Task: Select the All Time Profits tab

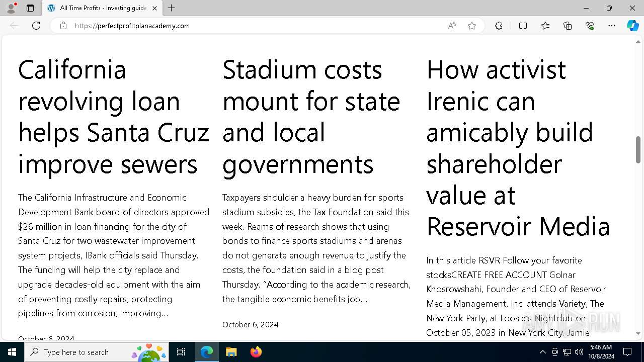Action: (x=103, y=8)
